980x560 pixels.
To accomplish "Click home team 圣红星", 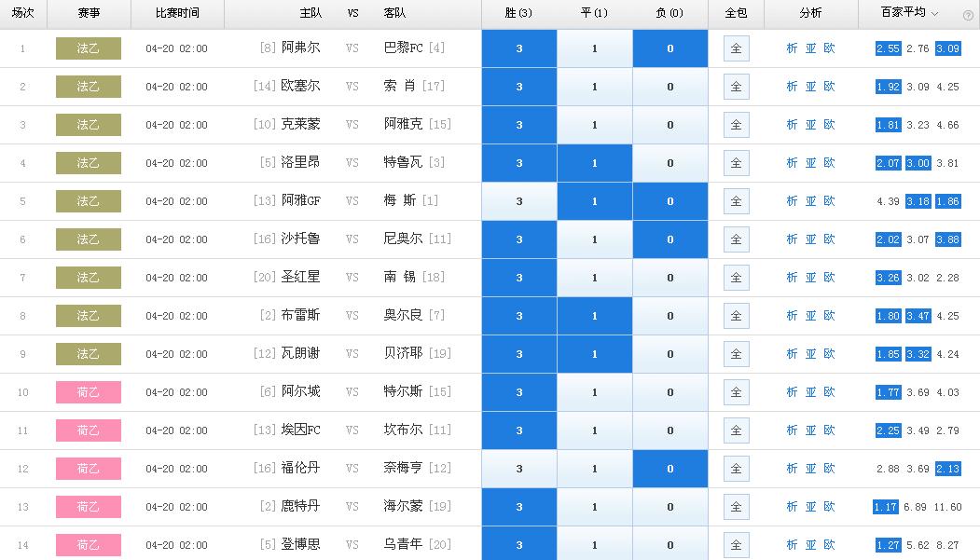I will click(300, 277).
